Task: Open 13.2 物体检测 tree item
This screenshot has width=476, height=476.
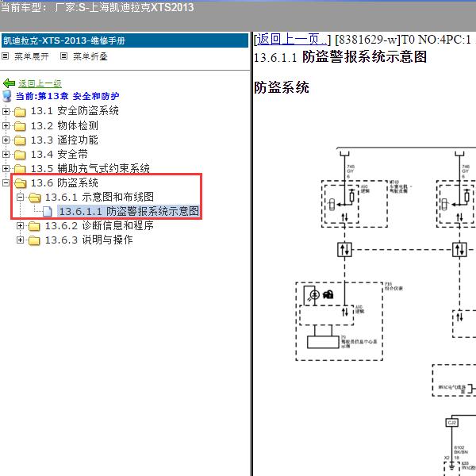Action: pos(64,125)
